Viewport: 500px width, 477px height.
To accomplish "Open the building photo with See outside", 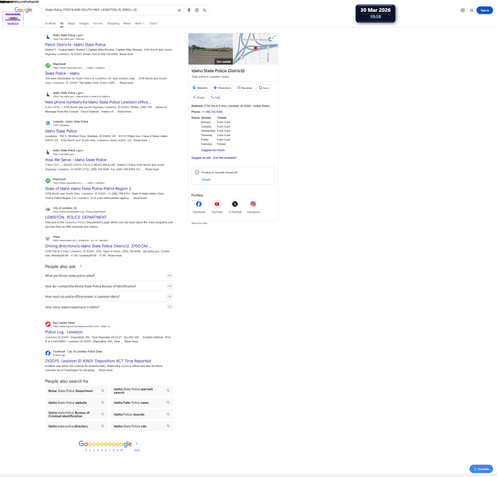I will point(211,49).
